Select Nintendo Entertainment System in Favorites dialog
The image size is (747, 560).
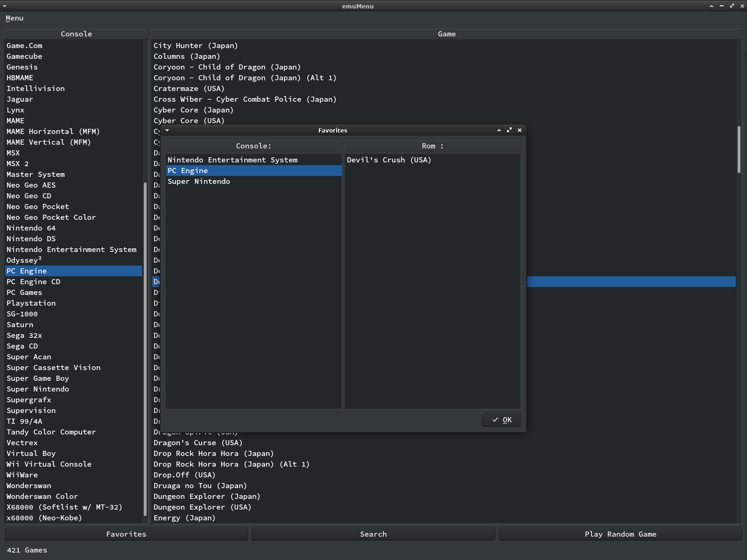pyautogui.click(x=254, y=160)
